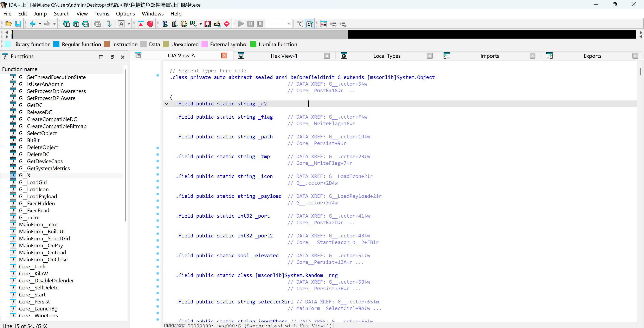Select Core__DisableDefender in the Functions list
Image resolution: width=644 pixels, height=328 pixels.
pyautogui.click(x=46, y=281)
